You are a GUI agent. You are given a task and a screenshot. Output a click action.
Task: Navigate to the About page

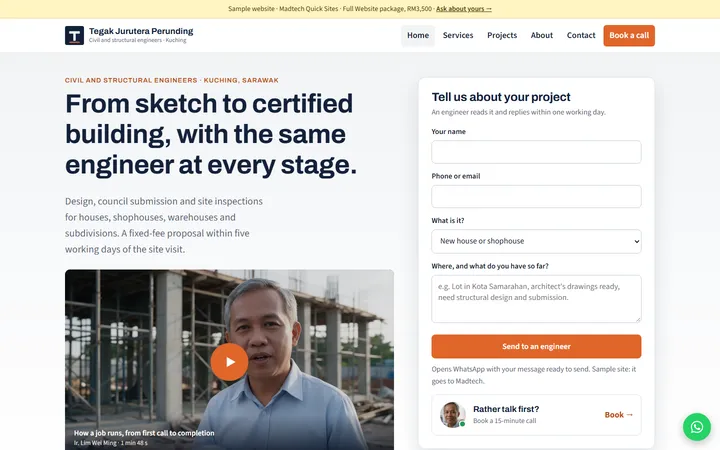[542, 35]
